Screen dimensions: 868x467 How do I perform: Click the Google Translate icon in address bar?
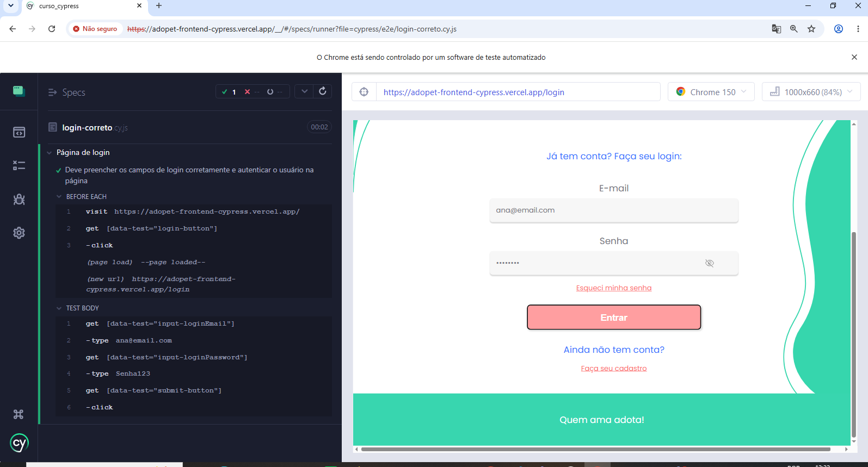(777, 29)
